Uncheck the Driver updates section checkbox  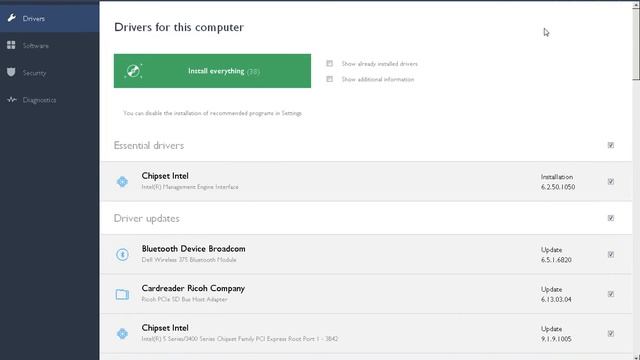coord(611,218)
